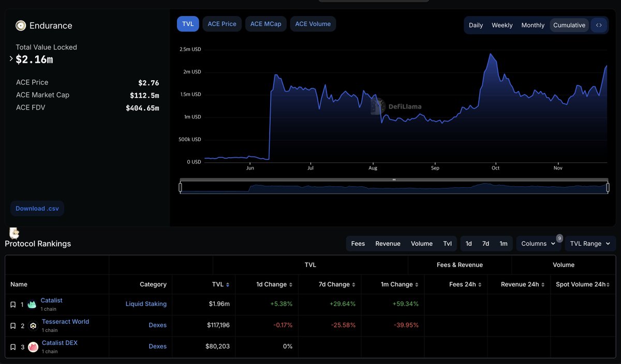Image resolution: width=621 pixels, height=364 pixels.
Task: Click the $2.16m TVL value
Action: [x=34, y=59]
